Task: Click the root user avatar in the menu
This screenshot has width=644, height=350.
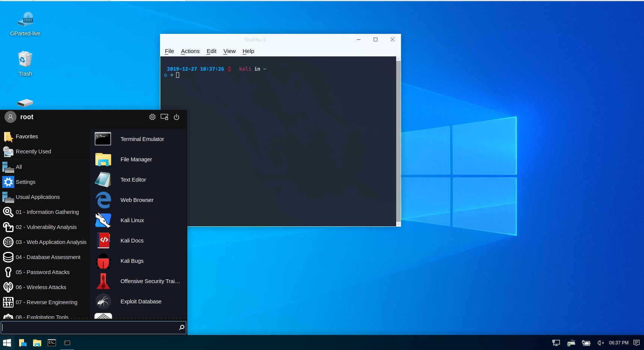Action: [11, 117]
